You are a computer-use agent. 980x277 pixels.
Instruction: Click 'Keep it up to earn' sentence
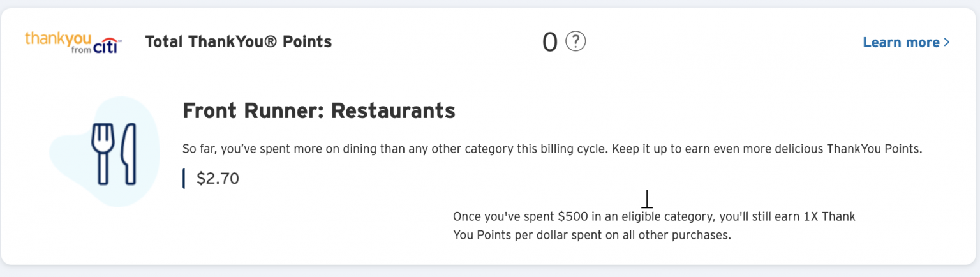click(x=766, y=149)
